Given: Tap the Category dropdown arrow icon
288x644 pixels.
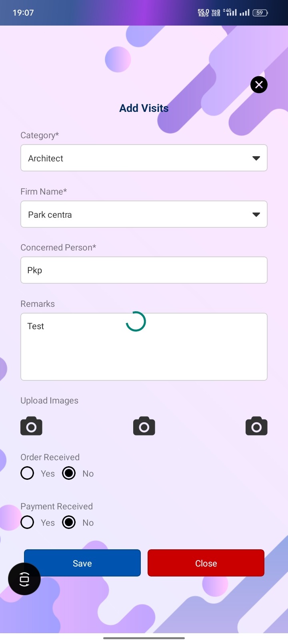Looking at the screenshot, I should (x=256, y=158).
